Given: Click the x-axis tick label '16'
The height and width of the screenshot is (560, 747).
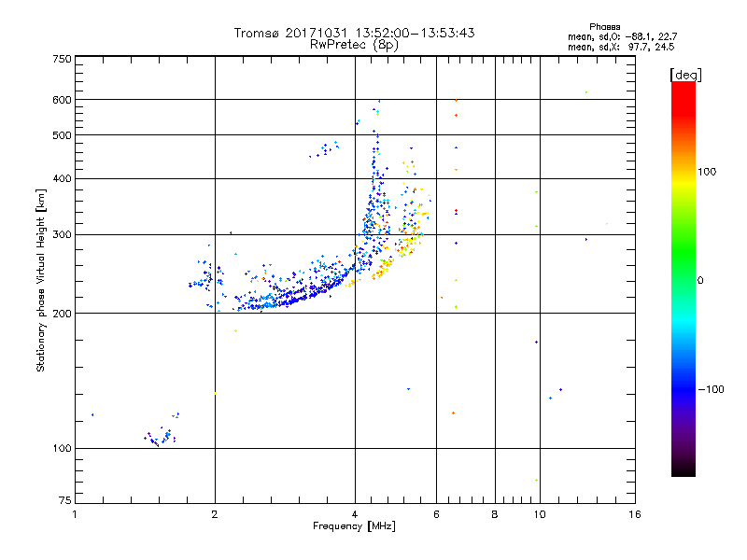Looking at the screenshot, I should click(x=635, y=514).
